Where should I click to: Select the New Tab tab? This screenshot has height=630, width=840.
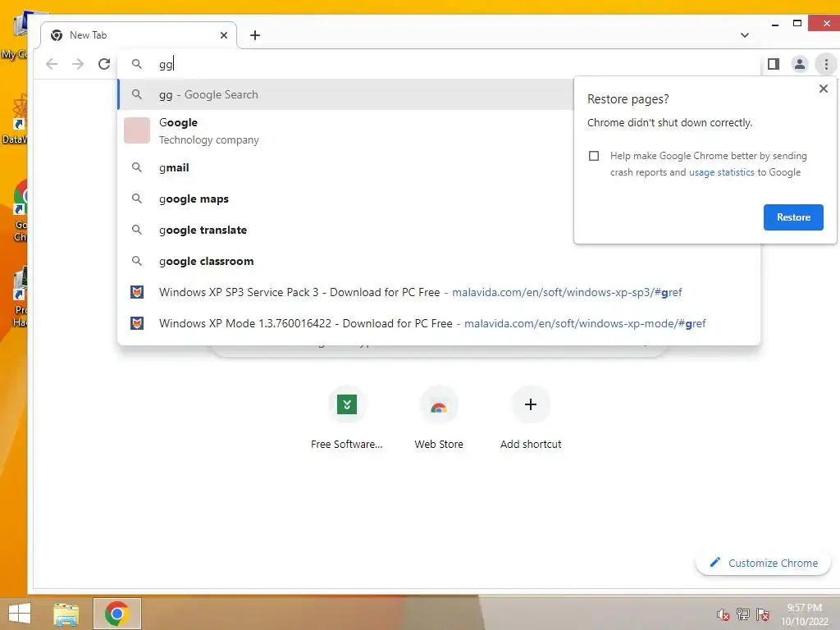(x=139, y=35)
